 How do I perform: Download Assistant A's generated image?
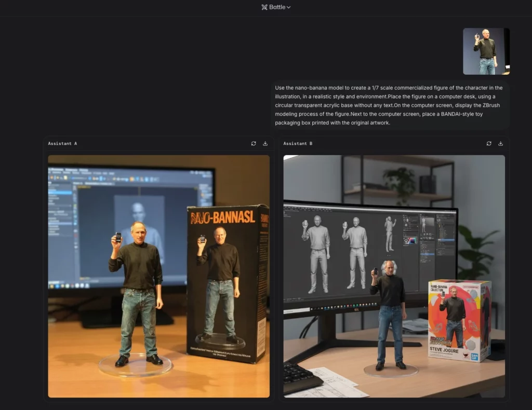pos(265,143)
